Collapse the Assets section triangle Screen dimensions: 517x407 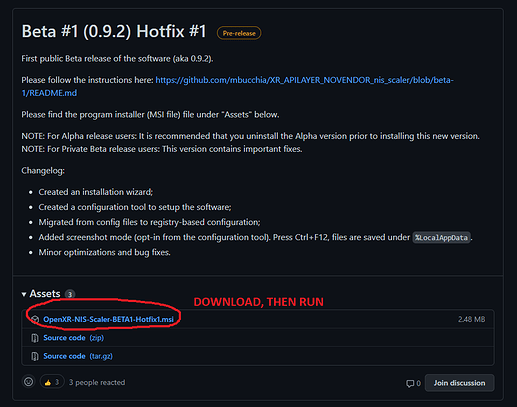tap(24, 294)
